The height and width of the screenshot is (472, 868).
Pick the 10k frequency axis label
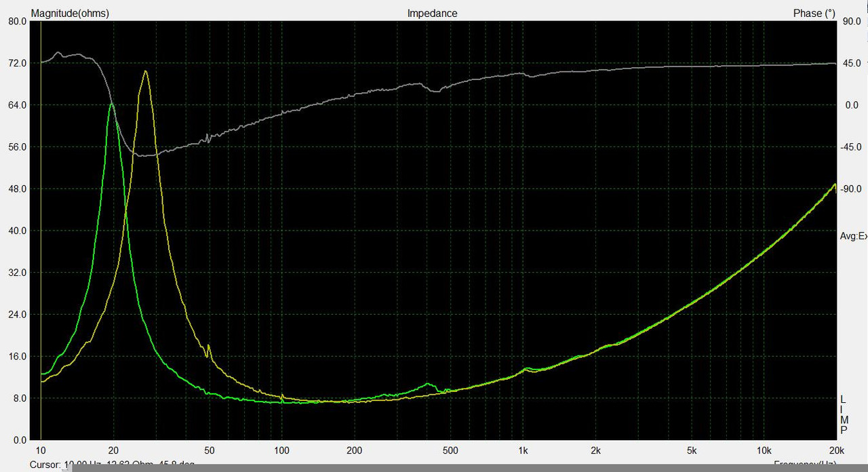click(x=764, y=450)
